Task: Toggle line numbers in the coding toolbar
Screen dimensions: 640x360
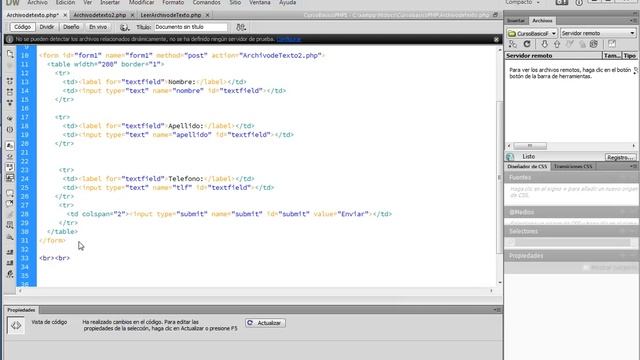Action: pyautogui.click(x=10, y=145)
